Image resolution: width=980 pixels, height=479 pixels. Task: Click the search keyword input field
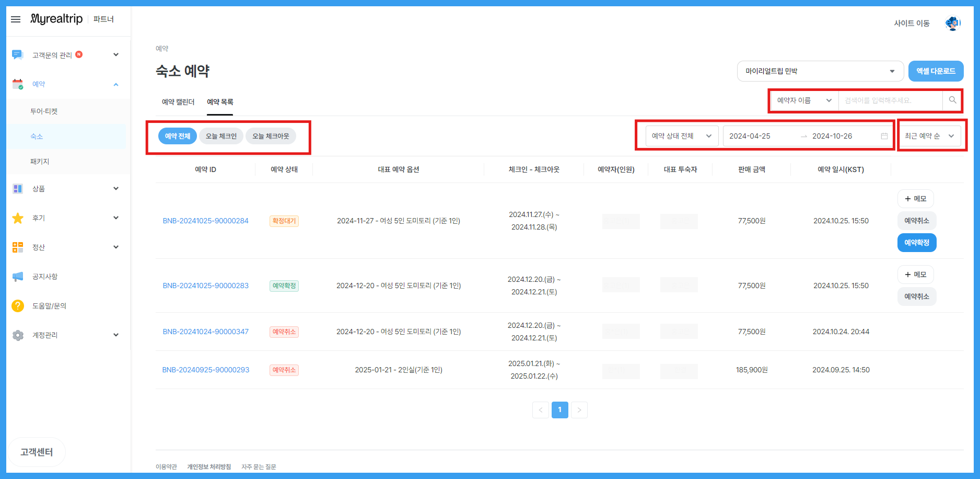click(890, 100)
